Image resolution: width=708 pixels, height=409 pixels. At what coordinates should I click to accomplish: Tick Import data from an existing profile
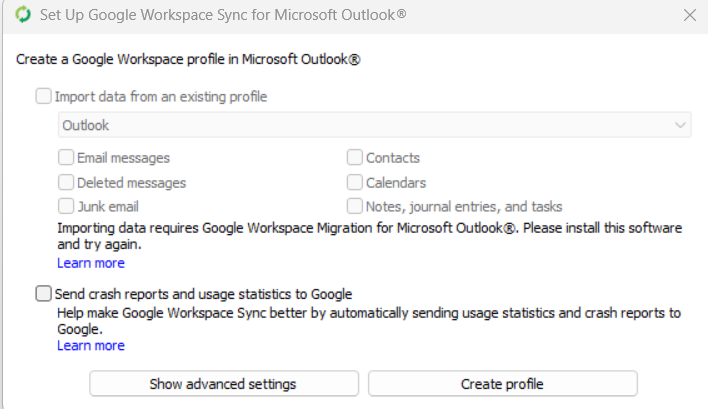pyautogui.click(x=43, y=96)
